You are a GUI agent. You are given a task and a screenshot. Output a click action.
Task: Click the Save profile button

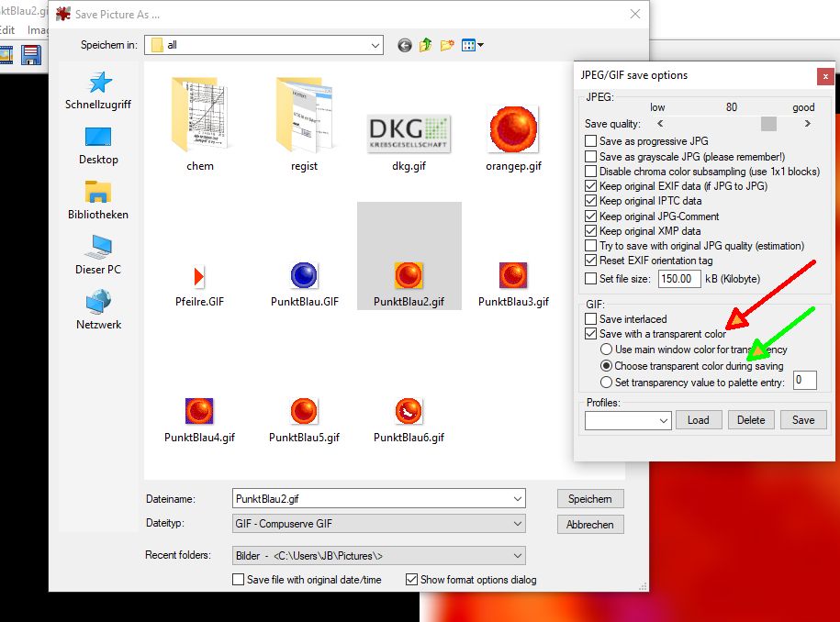point(803,420)
